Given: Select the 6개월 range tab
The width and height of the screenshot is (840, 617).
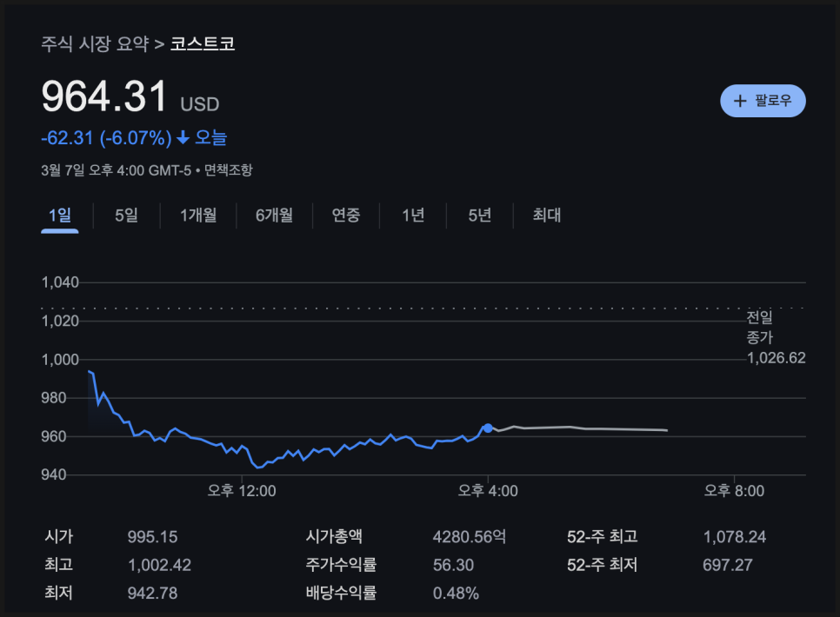Looking at the screenshot, I should click(274, 216).
